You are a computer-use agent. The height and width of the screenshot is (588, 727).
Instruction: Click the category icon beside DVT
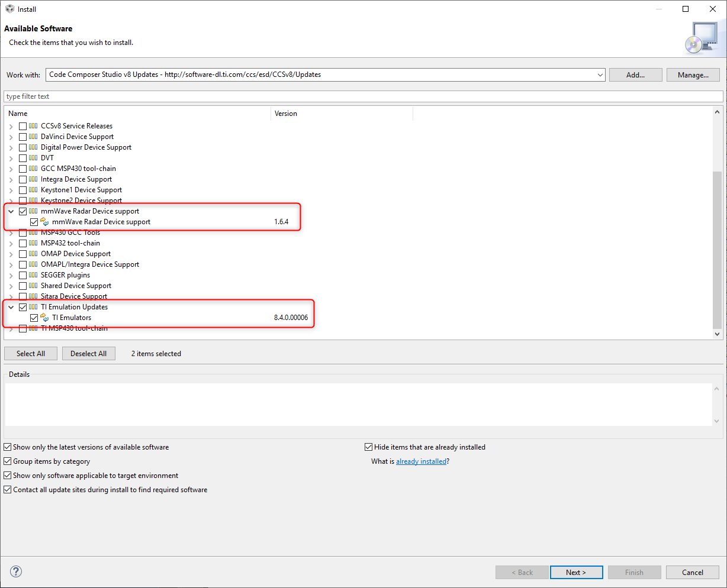33,158
